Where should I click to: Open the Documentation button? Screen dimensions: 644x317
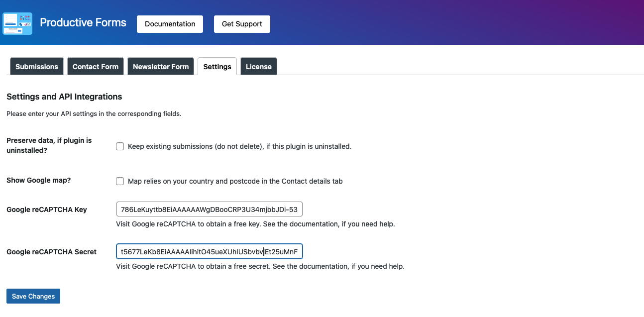[x=170, y=24]
